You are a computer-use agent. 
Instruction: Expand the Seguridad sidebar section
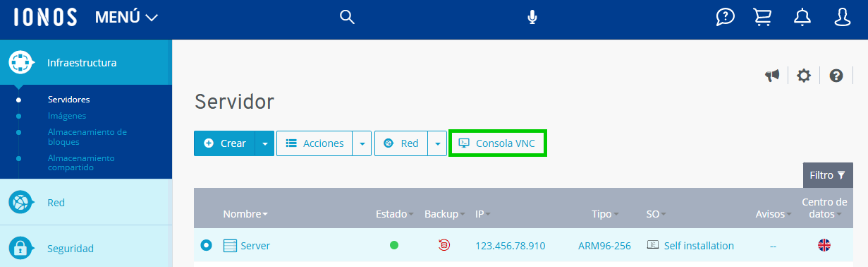pos(86,248)
